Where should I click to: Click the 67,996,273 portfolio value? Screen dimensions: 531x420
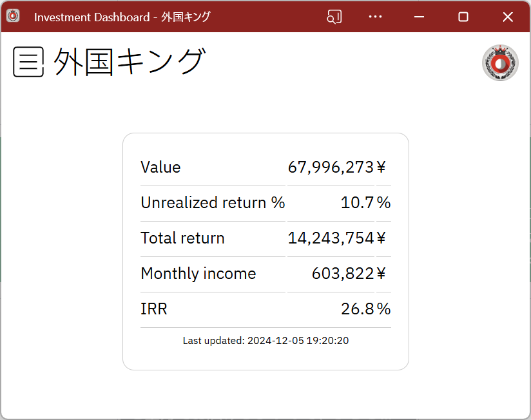coord(331,167)
